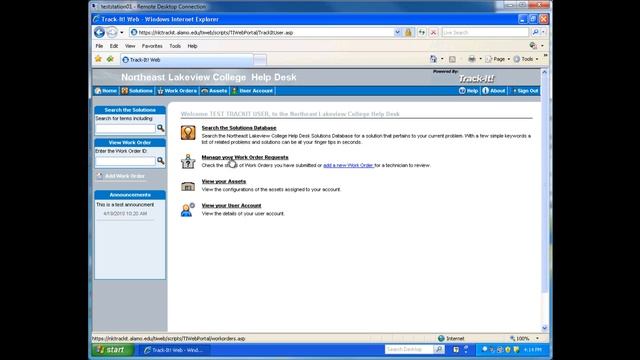Open the Edit menu

point(114,46)
